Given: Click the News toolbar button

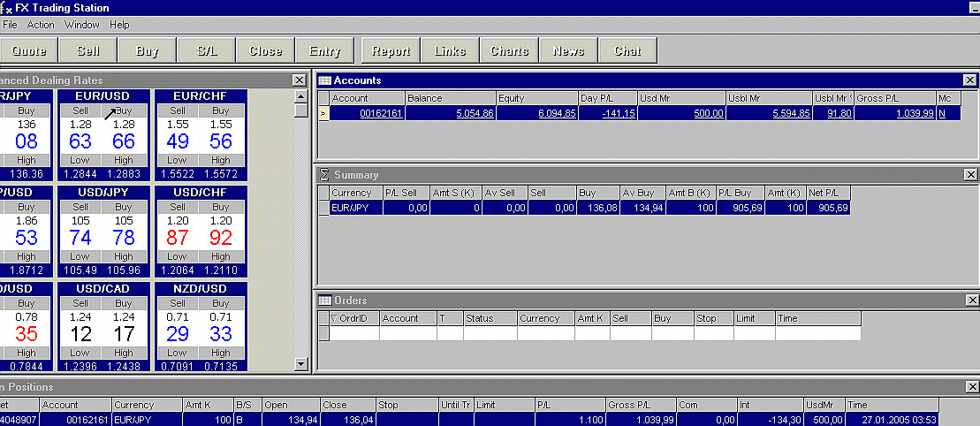Looking at the screenshot, I should 568,51.
